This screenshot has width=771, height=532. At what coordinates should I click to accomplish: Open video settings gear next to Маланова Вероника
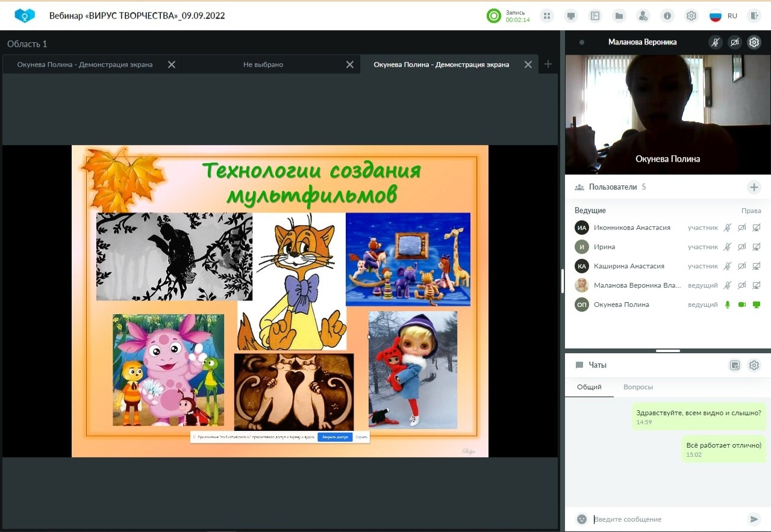pos(754,42)
